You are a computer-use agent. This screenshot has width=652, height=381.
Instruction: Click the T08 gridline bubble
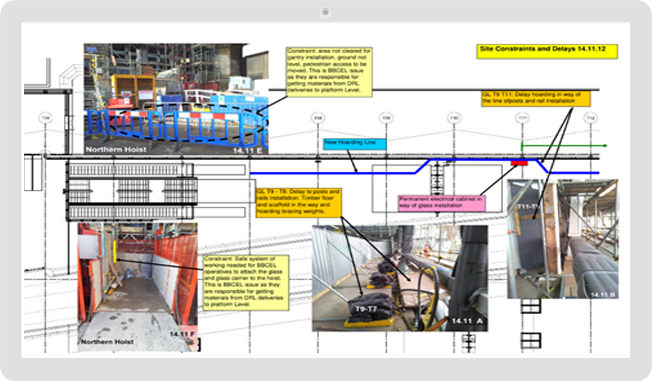click(318, 119)
